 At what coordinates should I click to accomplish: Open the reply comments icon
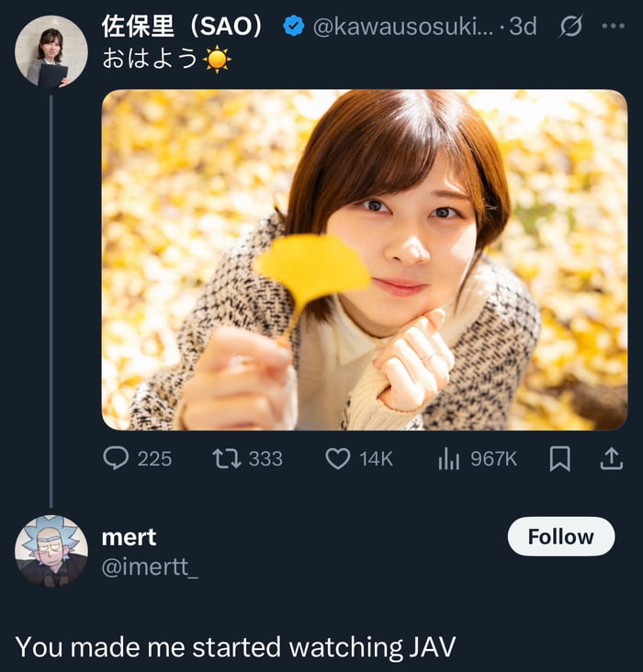point(116,458)
